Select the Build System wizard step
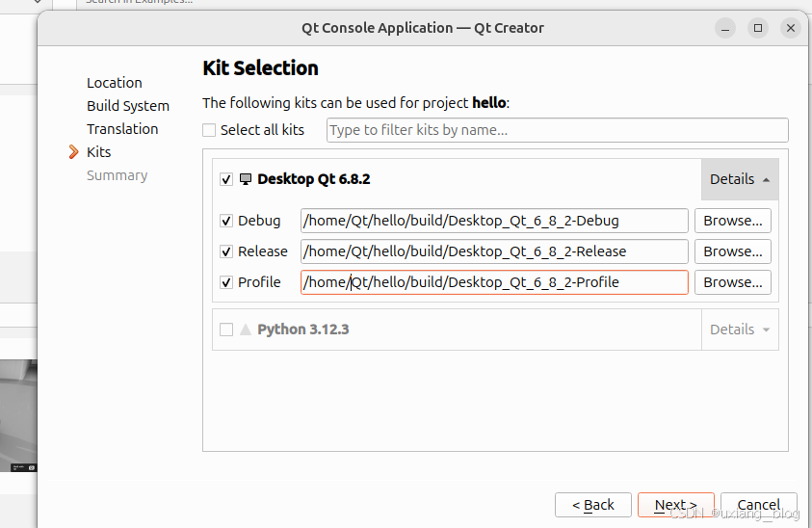 coord(128,106)
